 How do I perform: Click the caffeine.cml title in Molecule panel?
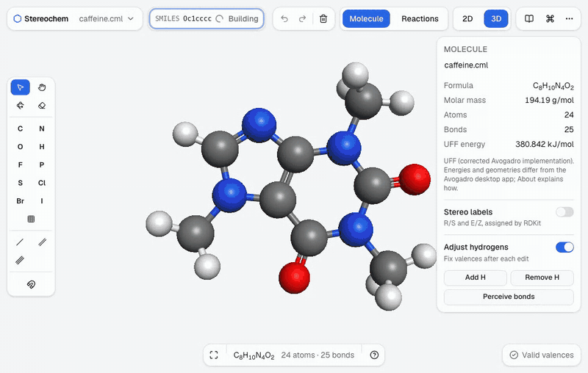tap(466, 65)
